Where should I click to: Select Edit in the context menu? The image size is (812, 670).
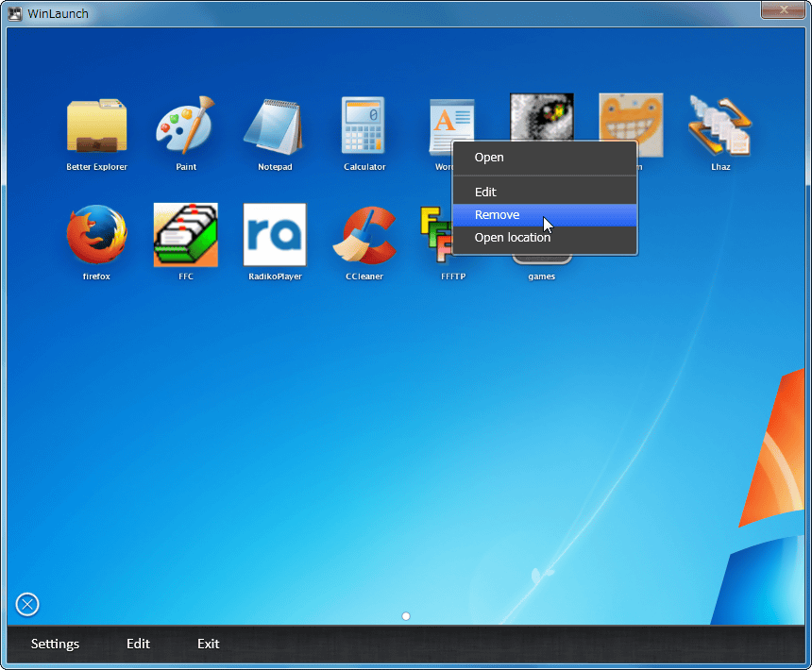point(545,192)
